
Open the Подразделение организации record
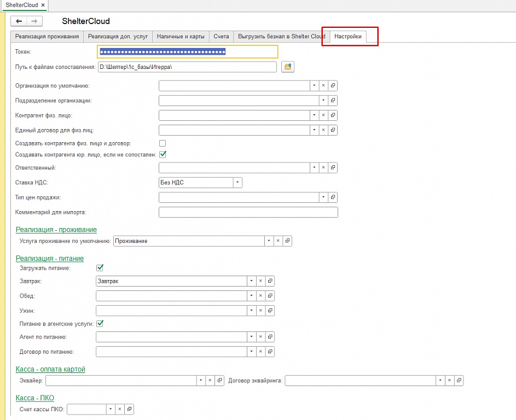point(333,100)
